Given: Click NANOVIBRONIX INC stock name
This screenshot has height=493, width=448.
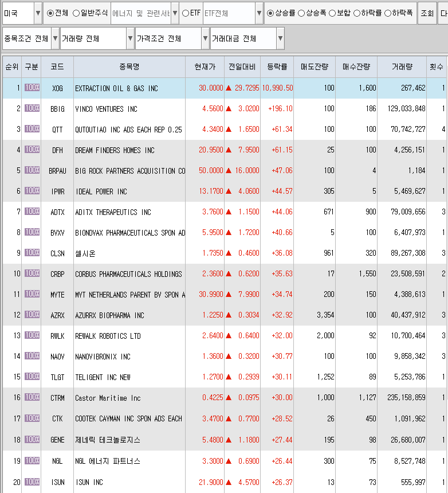Looking at the screenshot, I should 103,357.
